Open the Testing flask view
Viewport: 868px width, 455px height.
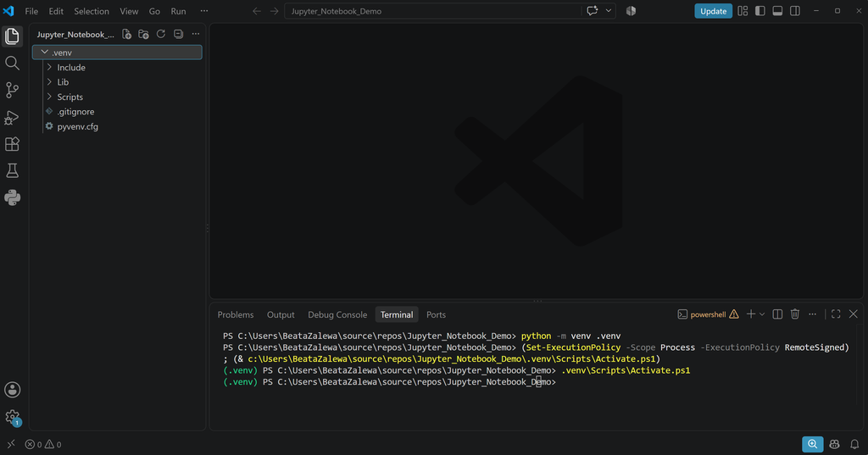click(x=12, y=170)
